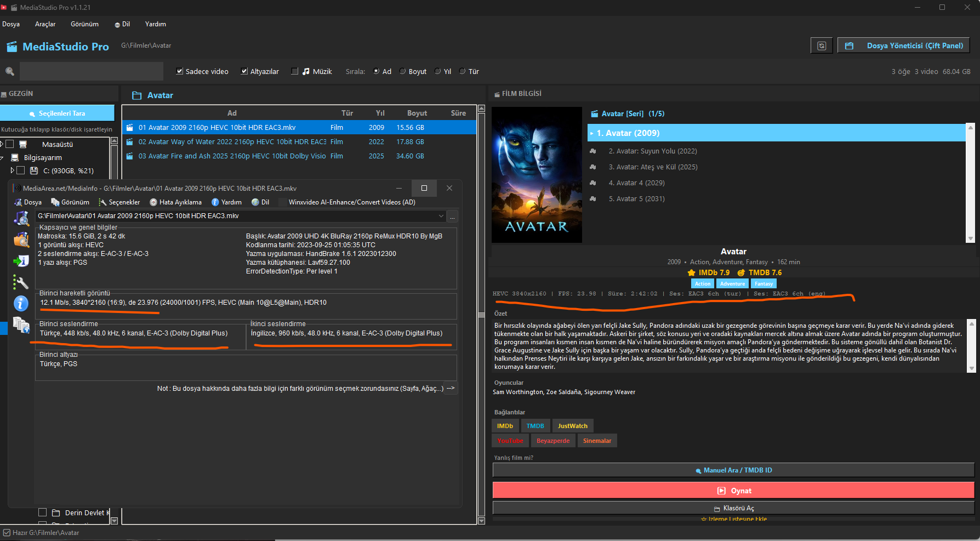
Task: Click the C: drive disk icon
Action: point(34,170)
